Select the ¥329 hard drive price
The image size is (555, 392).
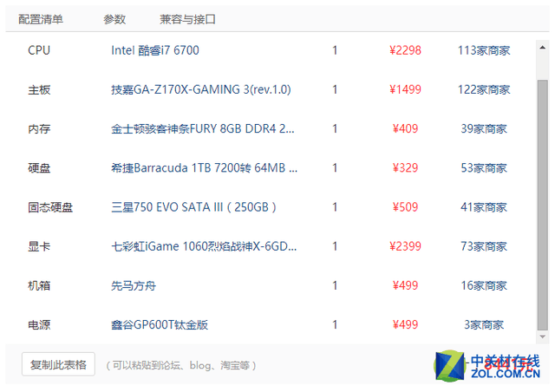point(405,168)
